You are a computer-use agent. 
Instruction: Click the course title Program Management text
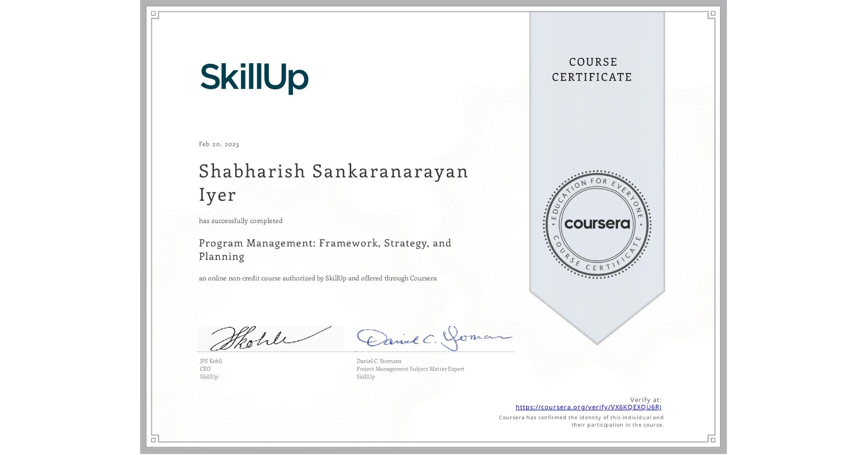tap(324, 250)
